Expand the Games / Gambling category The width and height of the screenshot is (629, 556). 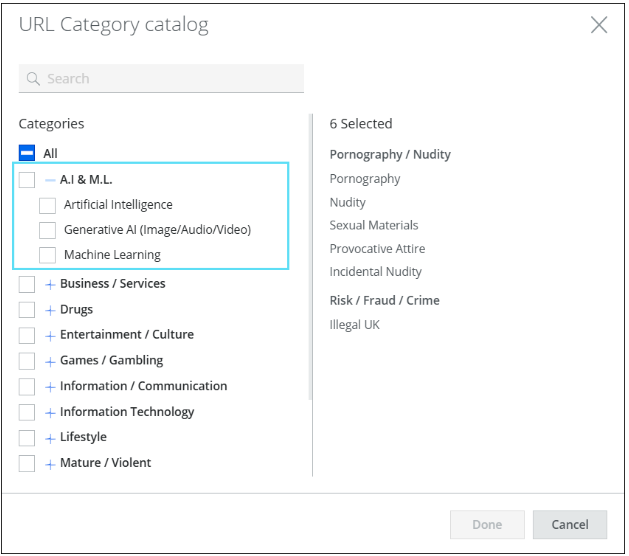tap(50, 361)
